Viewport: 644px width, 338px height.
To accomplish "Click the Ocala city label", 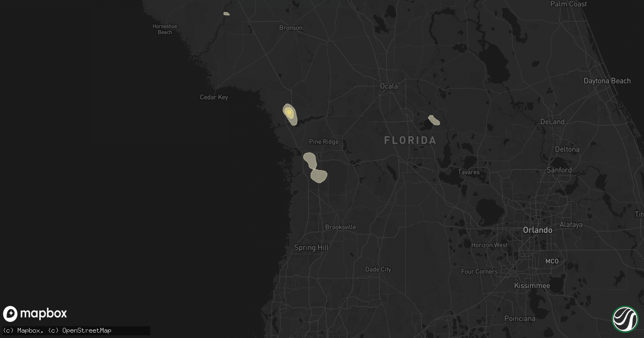I will 389,86.
